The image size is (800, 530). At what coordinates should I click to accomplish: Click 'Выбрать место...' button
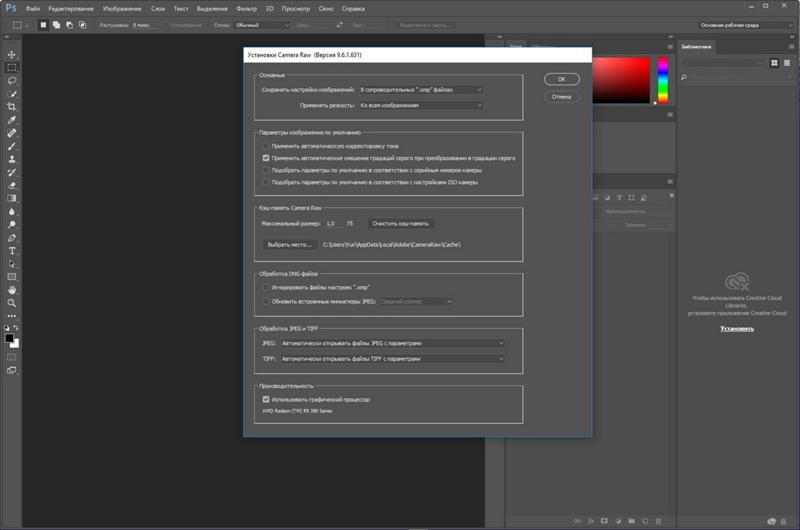pos(289,245)
